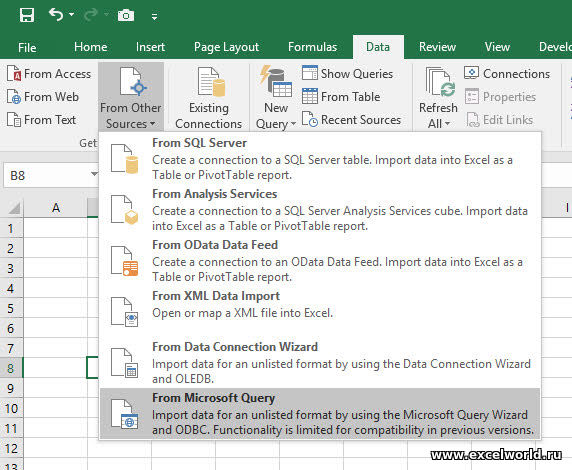Click the Save icon in the quick access toolbar
This screenshot has width=572, height=470.
point(27,15)
